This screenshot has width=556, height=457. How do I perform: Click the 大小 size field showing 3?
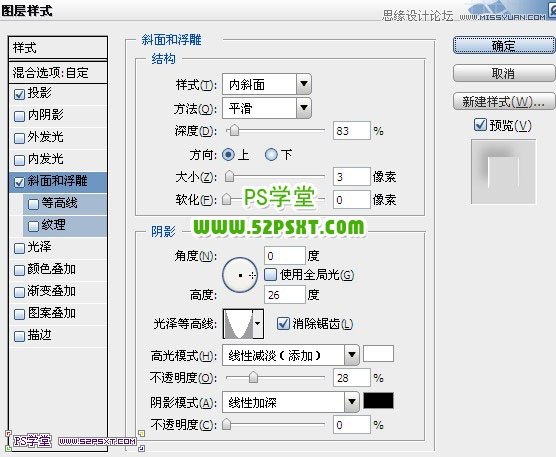tap(351, 177)
